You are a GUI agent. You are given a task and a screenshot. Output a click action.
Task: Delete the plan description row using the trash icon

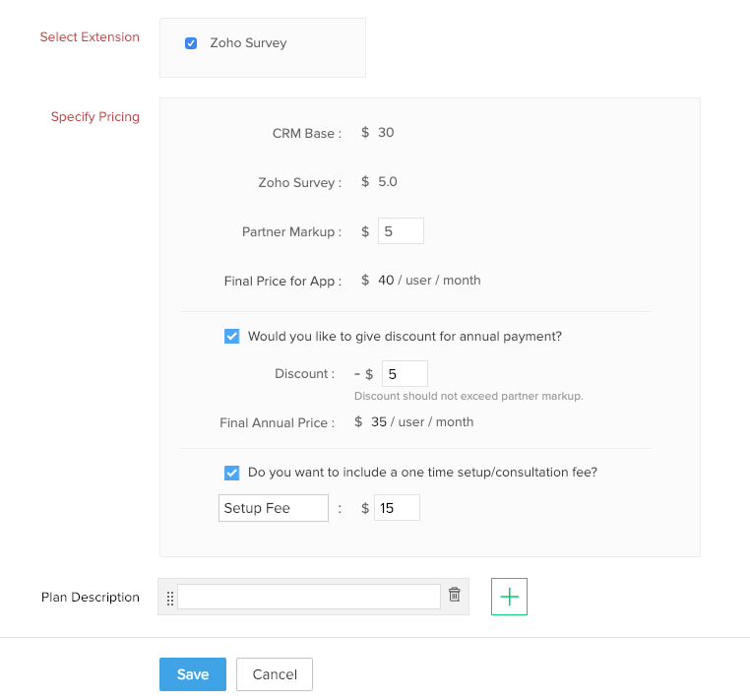click(x=454, y=595)
